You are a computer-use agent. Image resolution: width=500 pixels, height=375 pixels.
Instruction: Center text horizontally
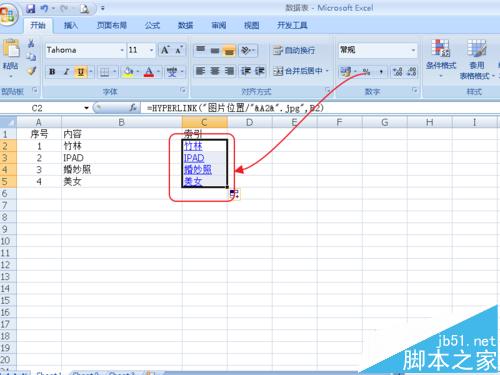215,71
